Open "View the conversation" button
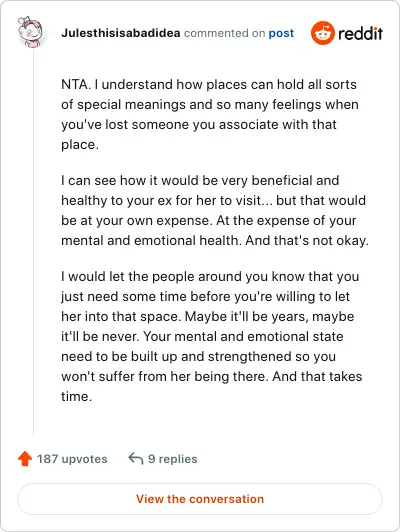 [x=200, y=499]
